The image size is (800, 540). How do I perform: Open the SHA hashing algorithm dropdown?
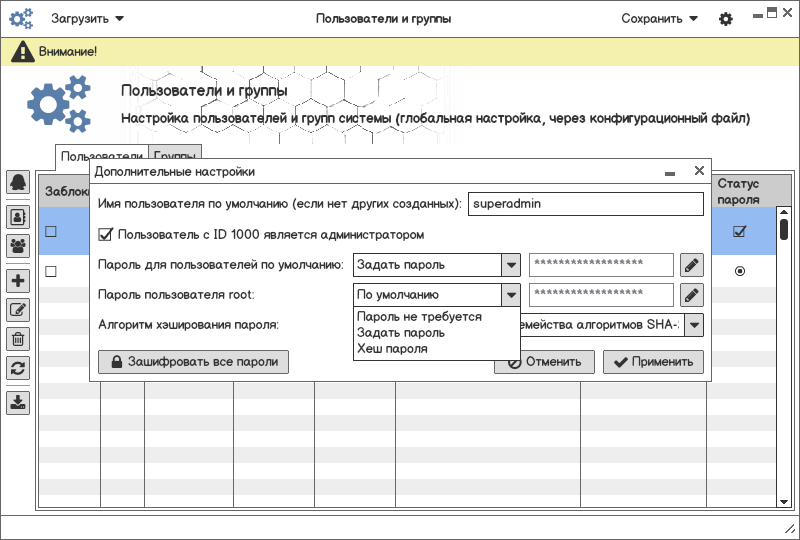click(694, 325)
